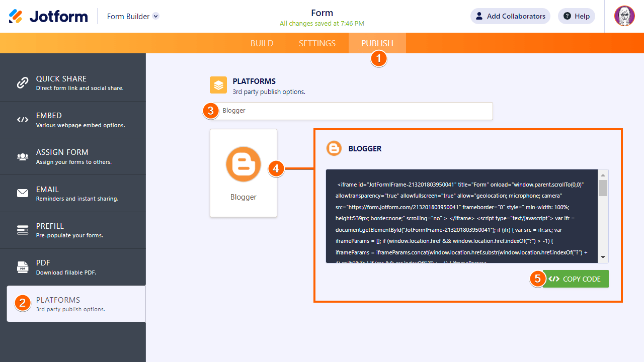Screen dimensions: 644x362
Task: Click the Quick Share link icon in sidebar
Action: point(22,83)
